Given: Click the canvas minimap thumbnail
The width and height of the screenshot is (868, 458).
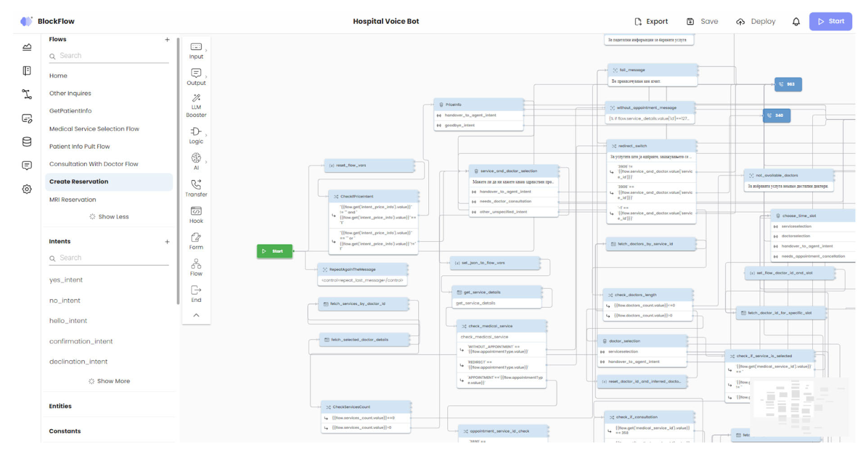Looking at the screenshot, I should 799,407.
